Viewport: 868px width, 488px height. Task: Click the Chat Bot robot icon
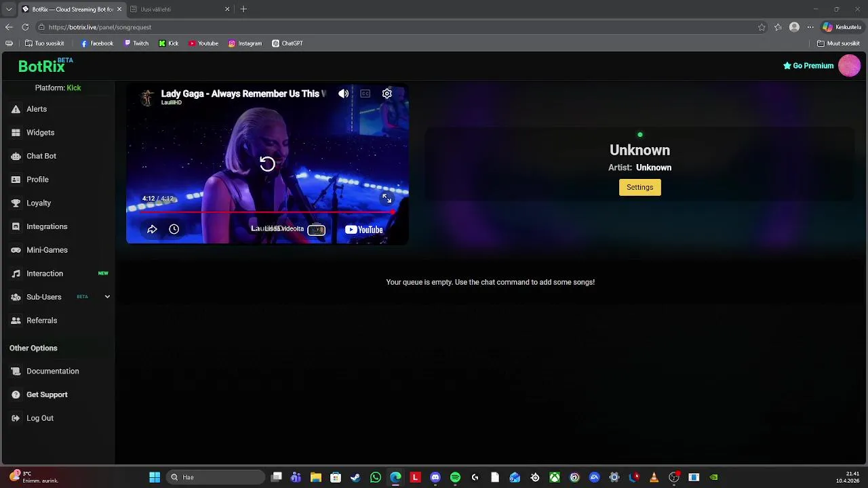point(16,156)
